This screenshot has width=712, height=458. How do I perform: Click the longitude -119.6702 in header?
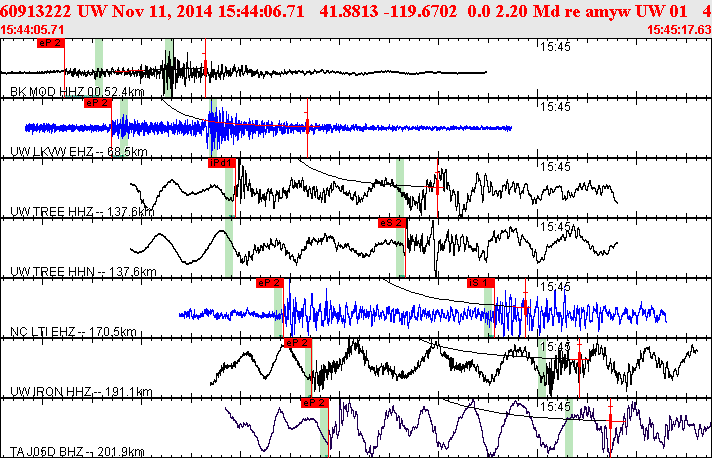coord(420,11)
